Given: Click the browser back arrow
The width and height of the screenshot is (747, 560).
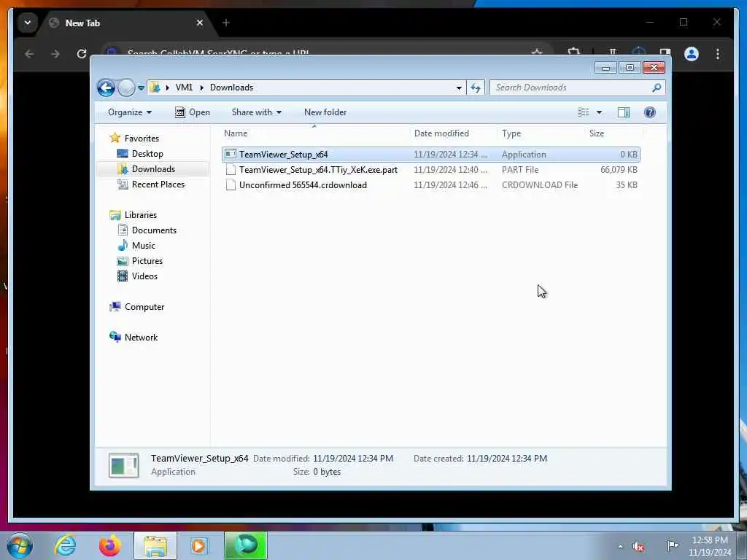Looking at the screenshot, I should pyautogui.click(x=29, y=54).
